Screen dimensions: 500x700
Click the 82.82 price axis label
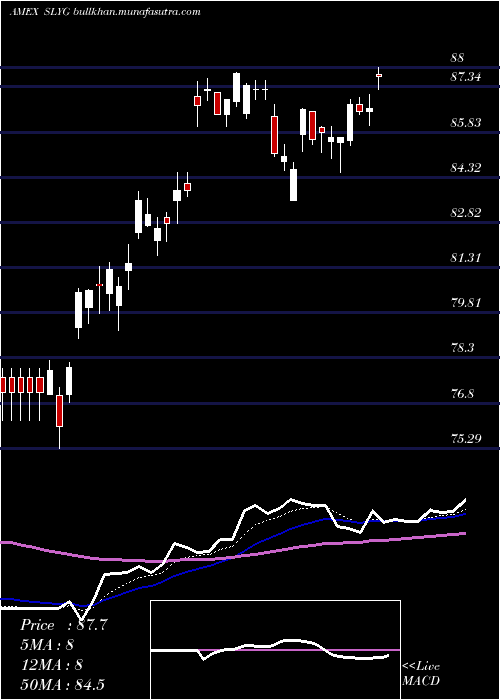coord(466,212)
